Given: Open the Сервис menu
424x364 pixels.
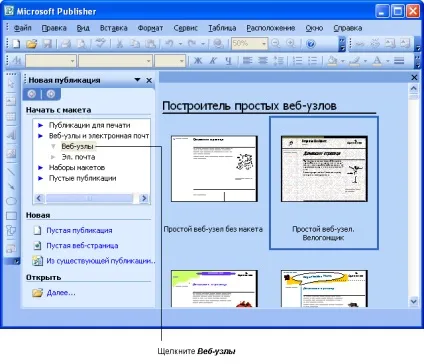Looking at the screenshot, I should tap(186, 28).
